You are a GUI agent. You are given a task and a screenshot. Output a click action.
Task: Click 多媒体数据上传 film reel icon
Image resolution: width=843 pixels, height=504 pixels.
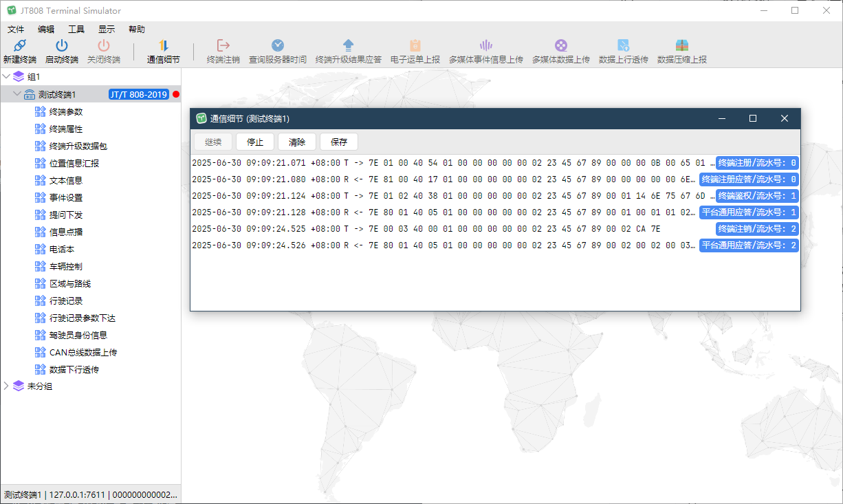pos(561,45)
